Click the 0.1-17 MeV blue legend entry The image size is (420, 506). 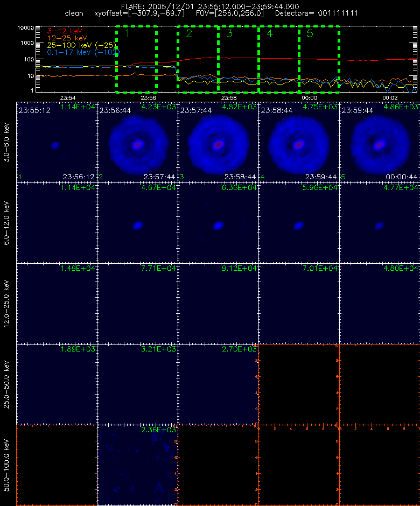(83, 52)
